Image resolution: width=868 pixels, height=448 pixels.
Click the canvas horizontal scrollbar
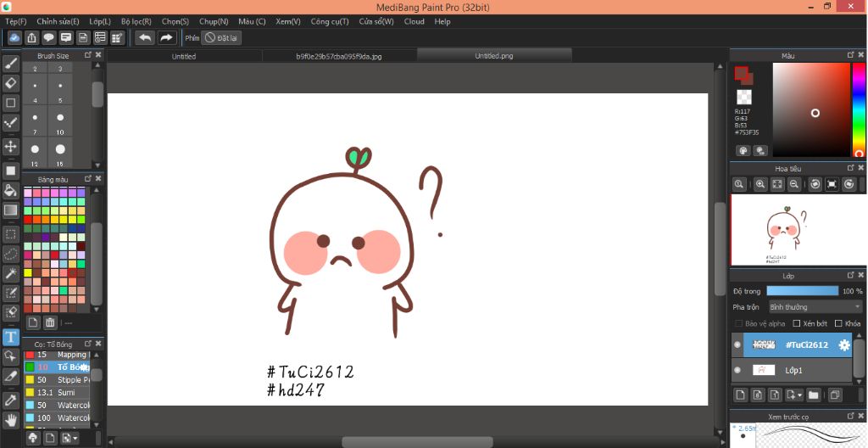pos(417,442)
